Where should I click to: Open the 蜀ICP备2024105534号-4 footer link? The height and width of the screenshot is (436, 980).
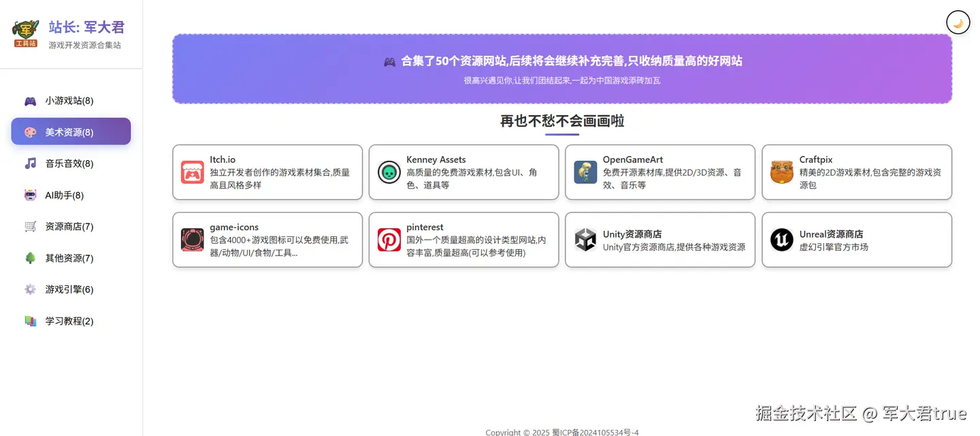595,432
